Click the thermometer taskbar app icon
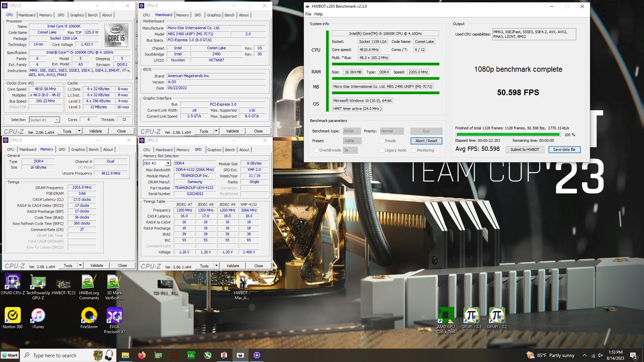 point(224,355)
